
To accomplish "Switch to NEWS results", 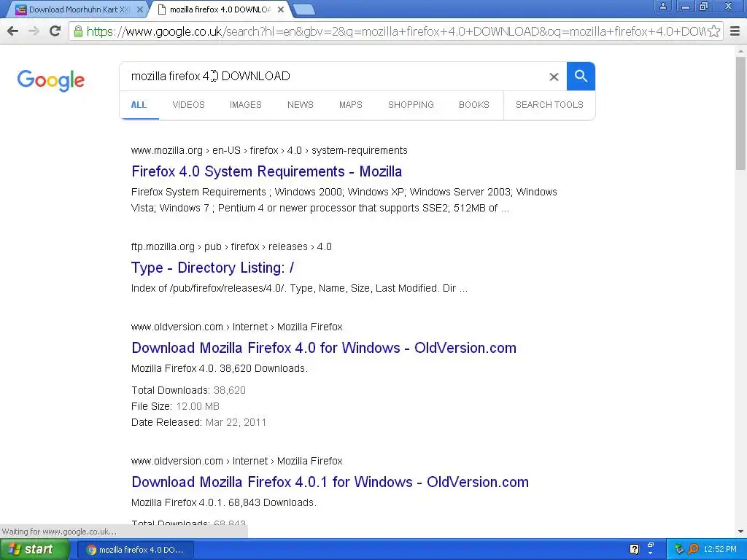I will (300, 105).
